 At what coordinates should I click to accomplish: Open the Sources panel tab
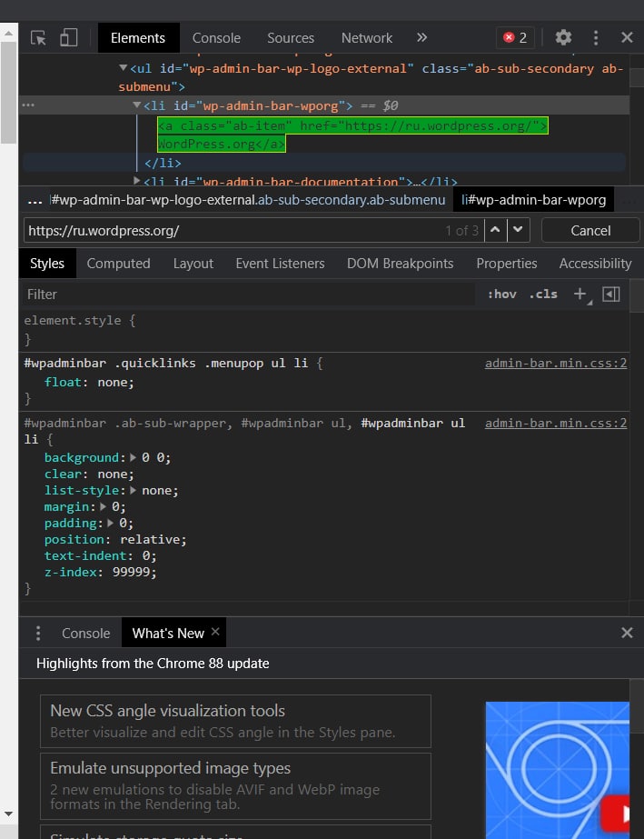click(291, 38)
